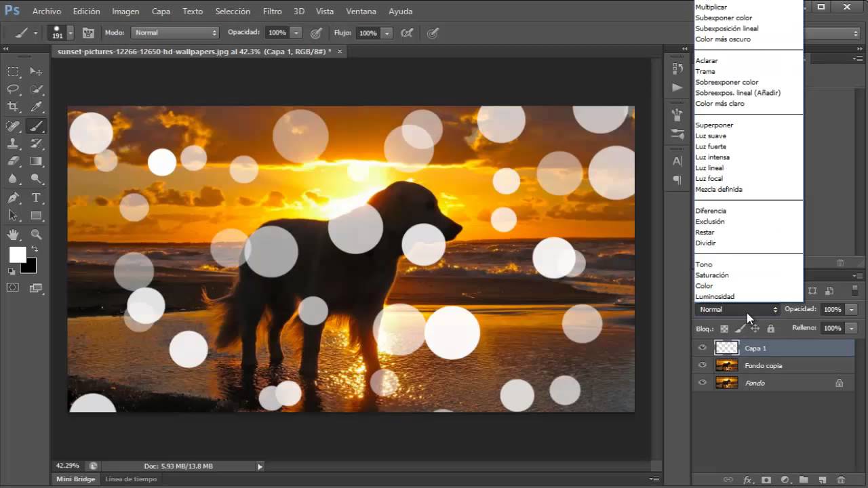Open Flujo slider arrow
This screenshot has width=868, height=488.
pyautogui.click(x=387, y=33)
